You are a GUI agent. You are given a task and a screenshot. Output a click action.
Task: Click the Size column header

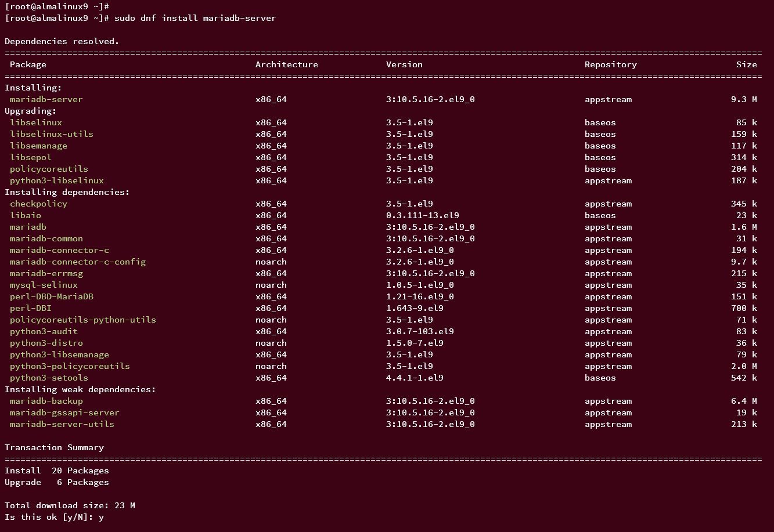(x=747, y=64)
